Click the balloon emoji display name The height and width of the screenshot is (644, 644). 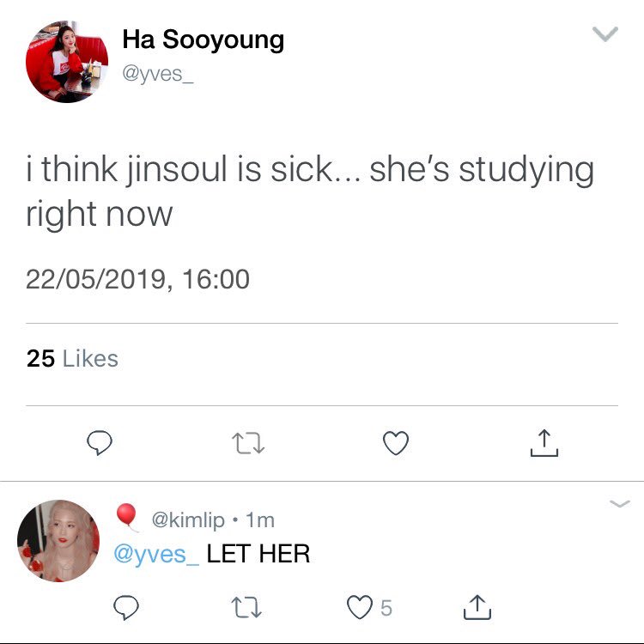point(127,517)
